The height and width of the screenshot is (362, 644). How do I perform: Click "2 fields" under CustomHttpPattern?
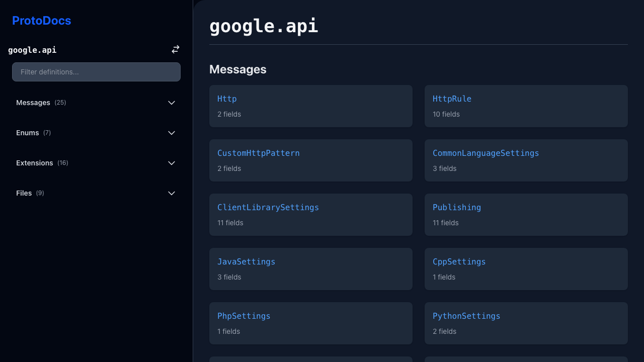(x=229, y=168)
